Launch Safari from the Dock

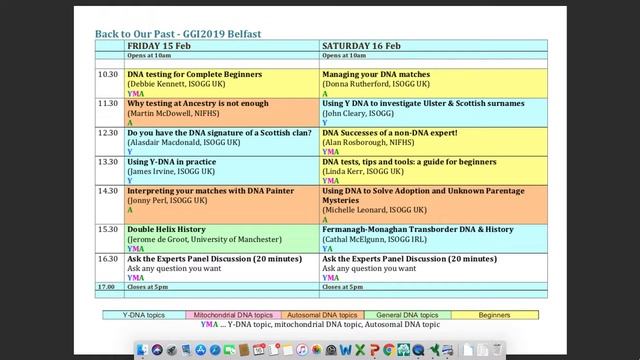215,350
